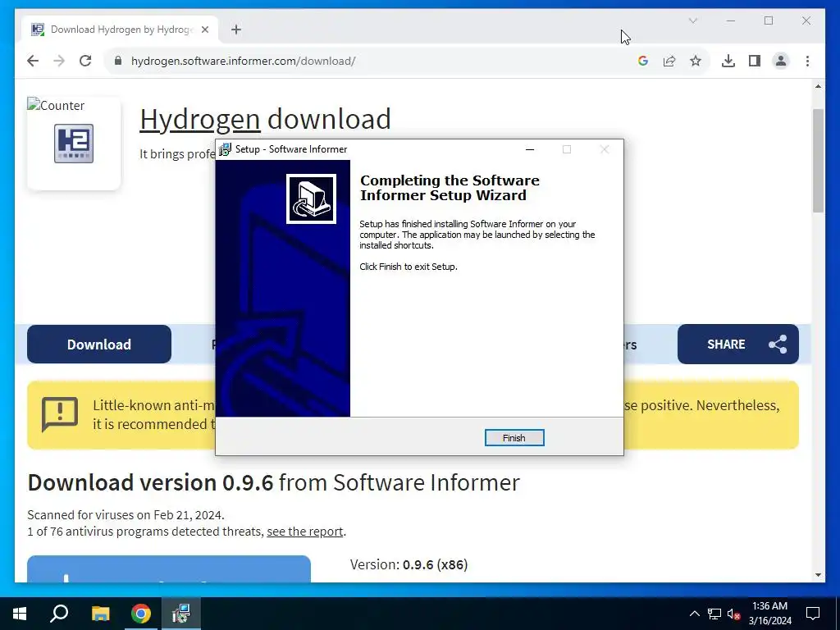The image size is (840, 630).
Task: Click the scroll-down arrow of the page scrollbar
Action: (x=818, y=575)
